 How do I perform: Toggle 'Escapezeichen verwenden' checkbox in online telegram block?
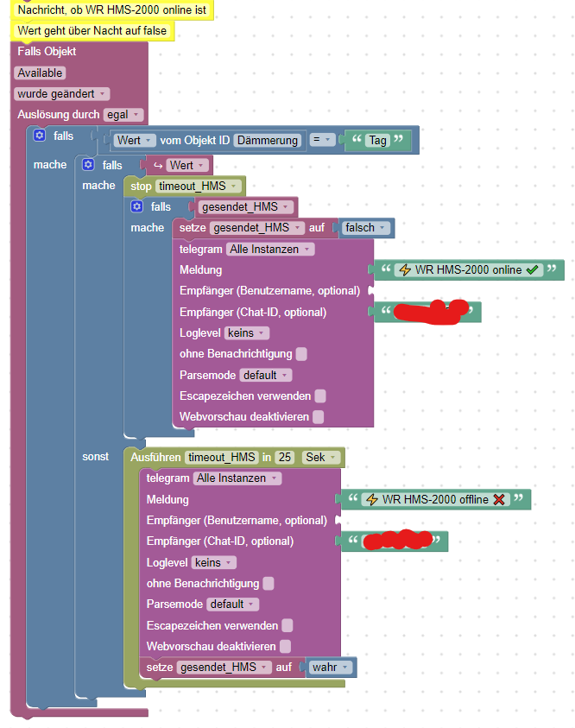tap(320, 396)
